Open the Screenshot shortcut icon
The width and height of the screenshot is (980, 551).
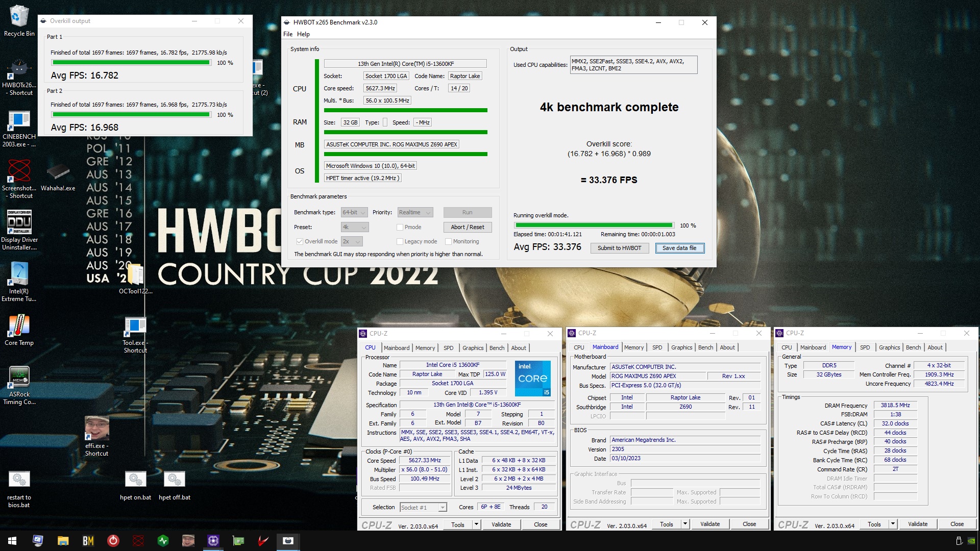click(19, 180)
